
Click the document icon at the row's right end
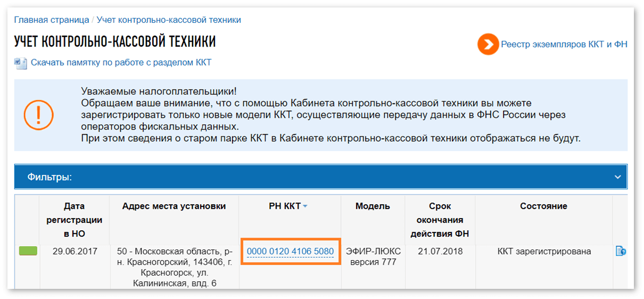pyautogui.click(x=620, y=251)
